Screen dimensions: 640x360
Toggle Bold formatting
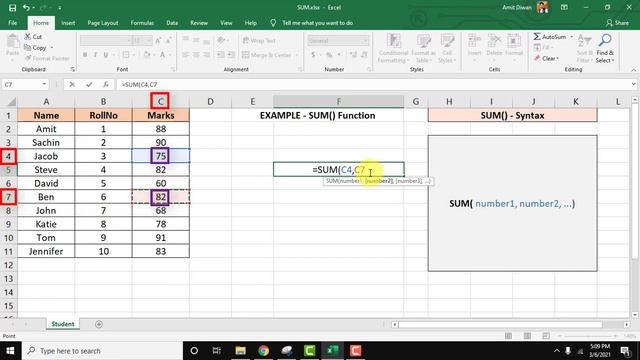[x=85, y=55]
